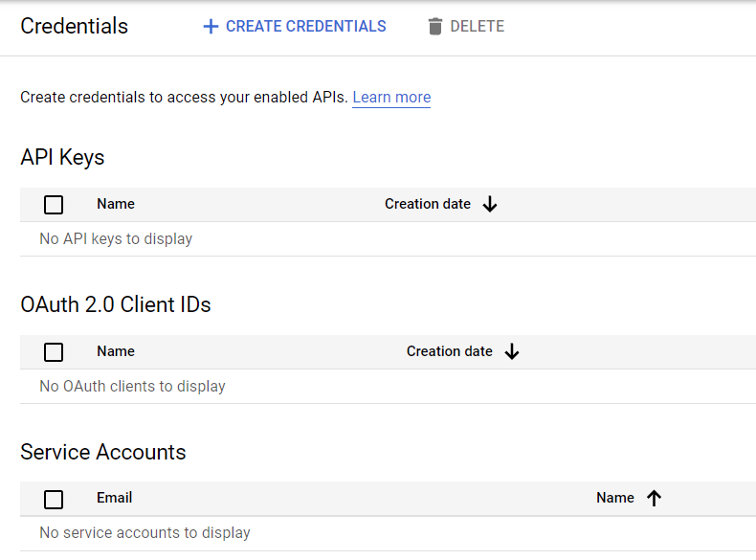This screenshot has height=560, width=756.
Task: Check the OAuth 2.0 Client IDs select-all box
Action: click(x=54, y=352)
